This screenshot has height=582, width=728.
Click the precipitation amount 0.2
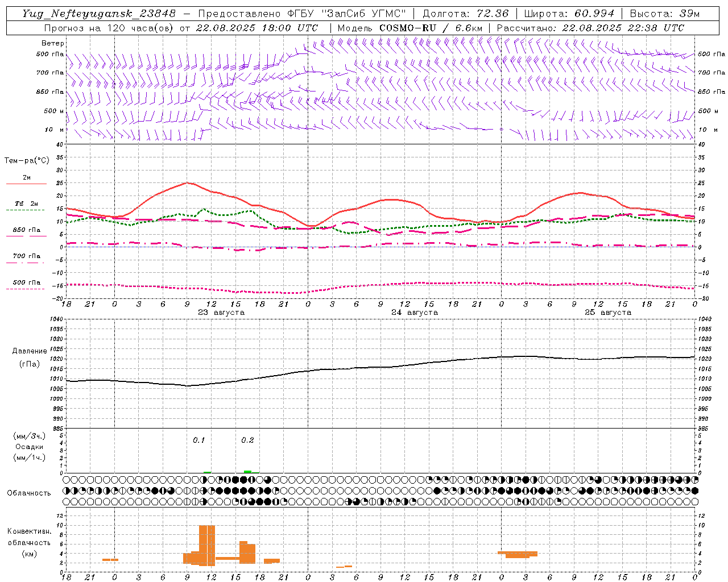(x=247, y=440)
